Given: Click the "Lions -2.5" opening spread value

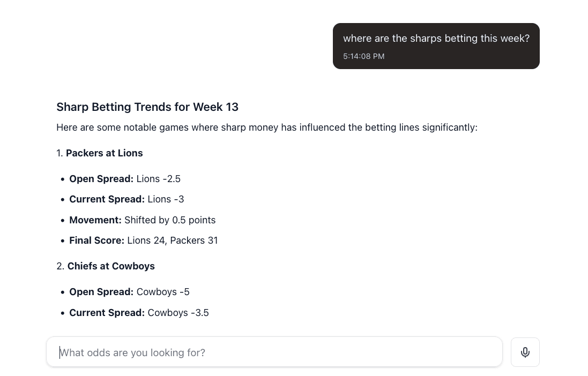Looking at the screenshot, I should click(159, 179).
